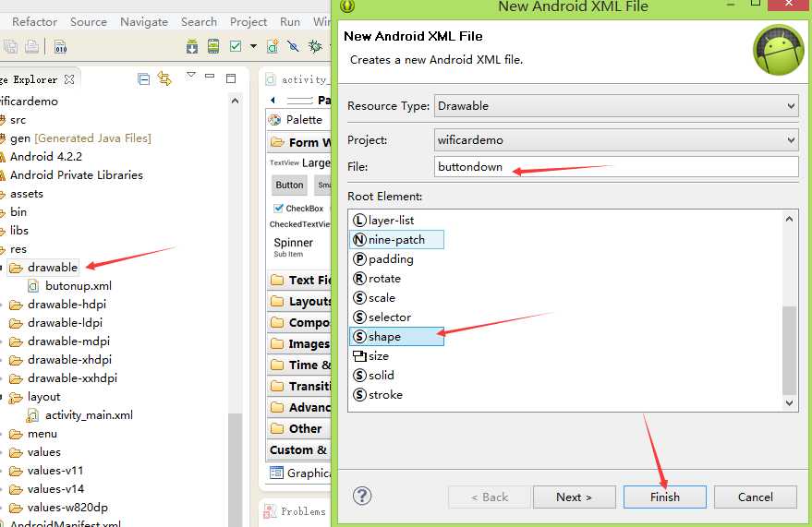
Task: Open the Package Explorer view menu triangle
Action: coord(191,75)
